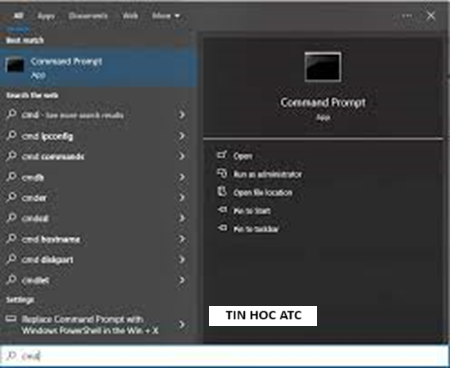
Task: Click the Open action icon
Action: pos(222,155)
